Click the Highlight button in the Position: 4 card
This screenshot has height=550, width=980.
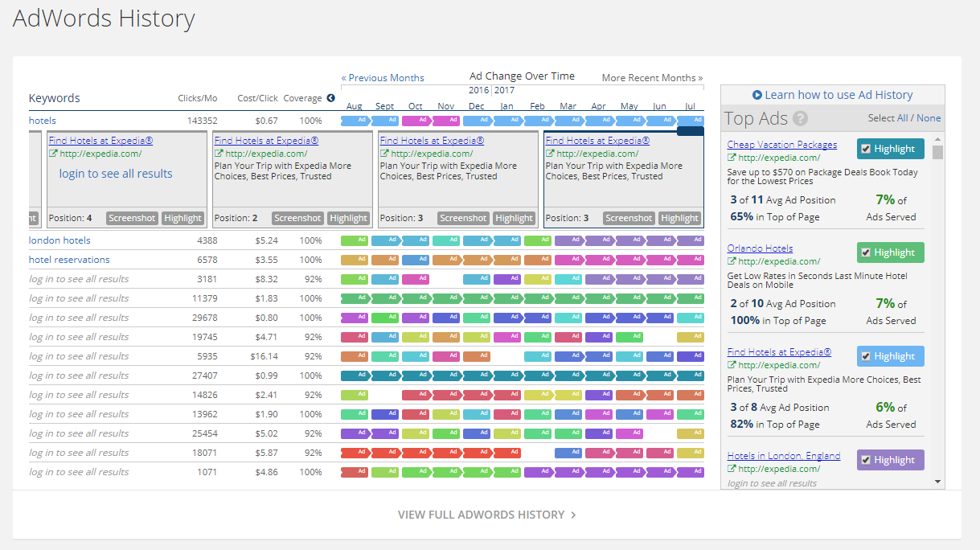coord(183,218)
